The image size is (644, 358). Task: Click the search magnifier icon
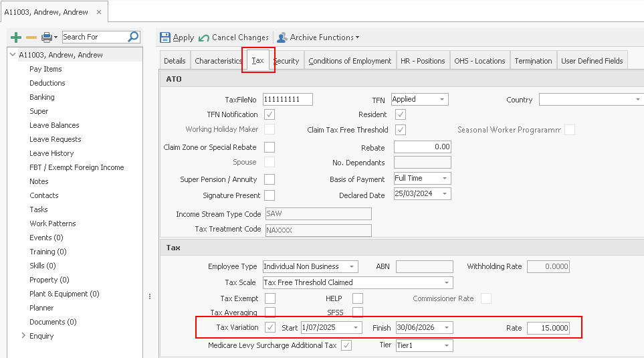pos(133,37)
